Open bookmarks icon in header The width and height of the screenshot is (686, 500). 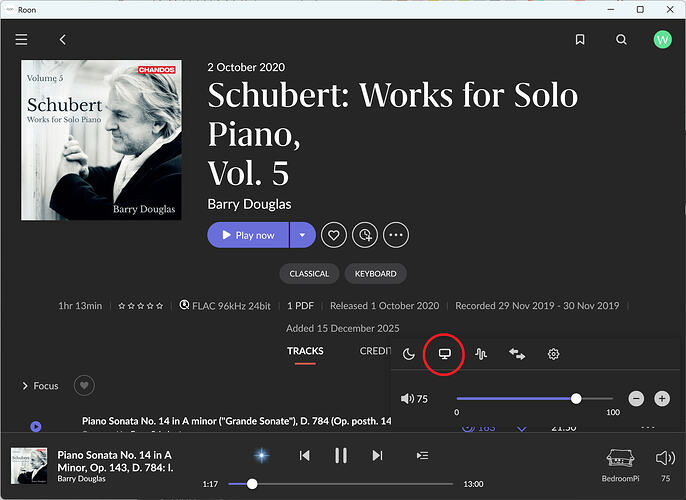(x=580, y=40)
